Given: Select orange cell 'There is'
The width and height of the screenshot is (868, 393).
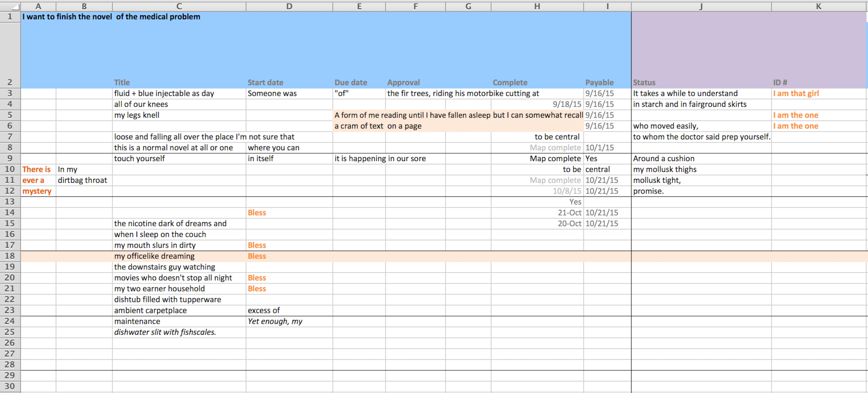Looking at the screenshot, I should (x=38, y=169).
